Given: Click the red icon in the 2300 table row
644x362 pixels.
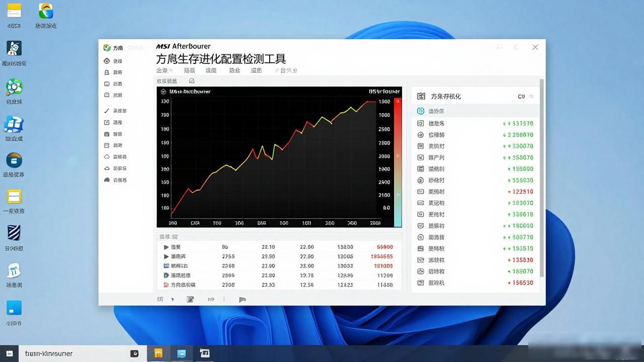Looking at the screenshot, I should tap(167, 285).
